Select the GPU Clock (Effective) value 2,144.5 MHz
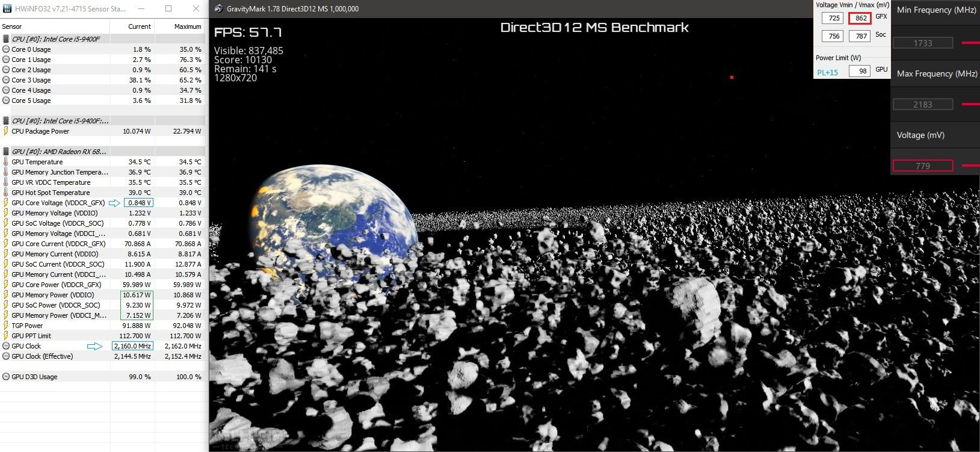Viewport: 980px width, 452px height. [x=132, y=356]
